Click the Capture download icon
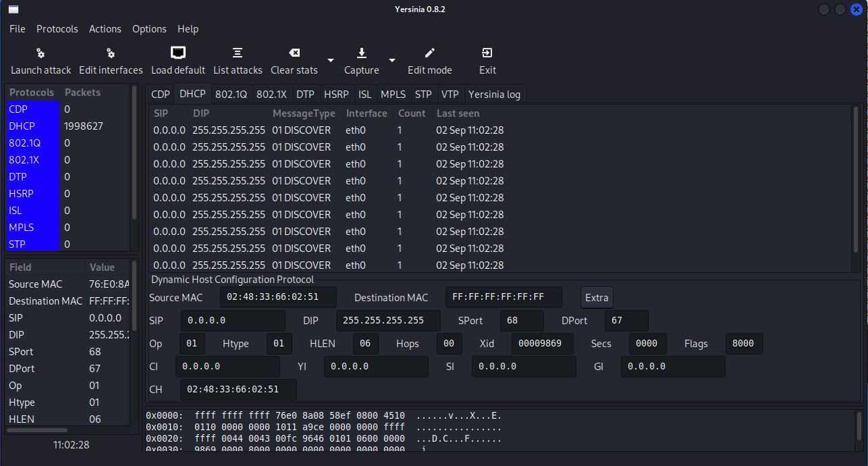Screen dimensions: 868x466 pyautogui.click(x=362, y=53)
